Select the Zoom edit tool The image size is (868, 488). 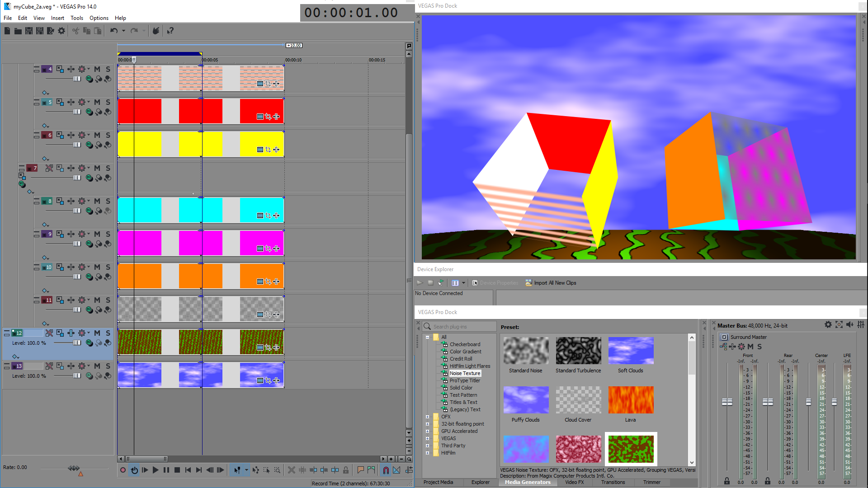277,470
